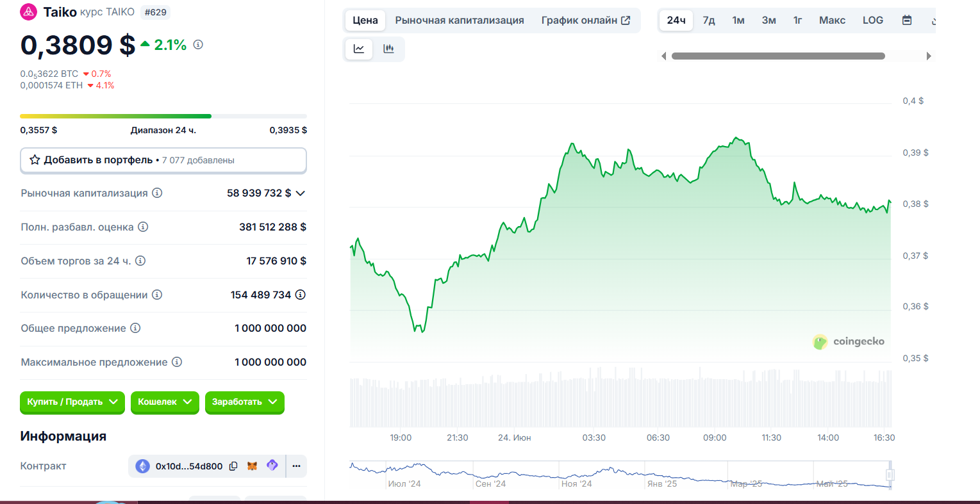This screenshot has height=504, width=980.
Task: Click the external link icon on График онлайн
Action: 626,20
